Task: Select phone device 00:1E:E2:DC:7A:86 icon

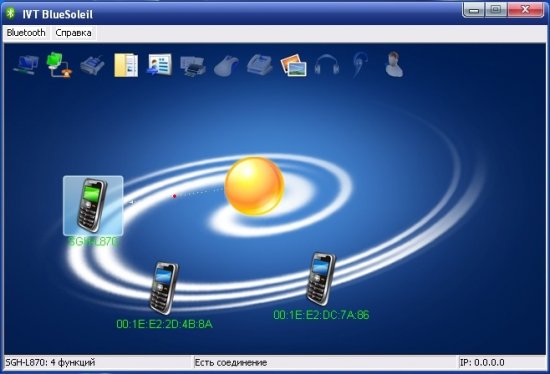Action: coord(321,279)
